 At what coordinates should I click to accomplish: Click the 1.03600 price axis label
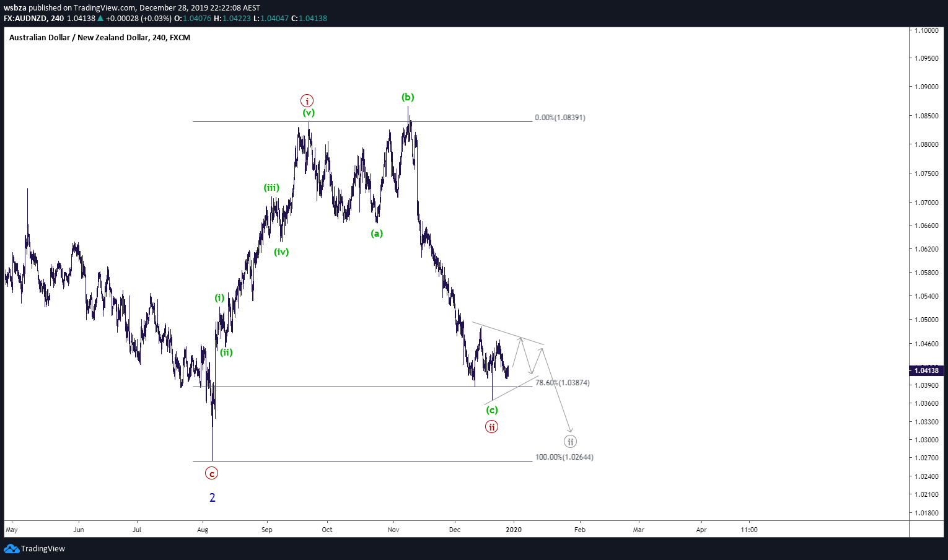[926, 403]
